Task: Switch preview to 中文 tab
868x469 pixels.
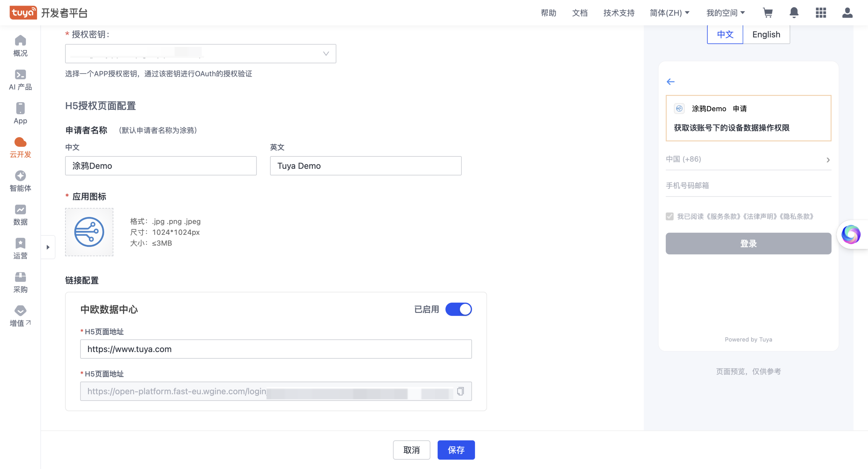Action: tap(725, 34)
